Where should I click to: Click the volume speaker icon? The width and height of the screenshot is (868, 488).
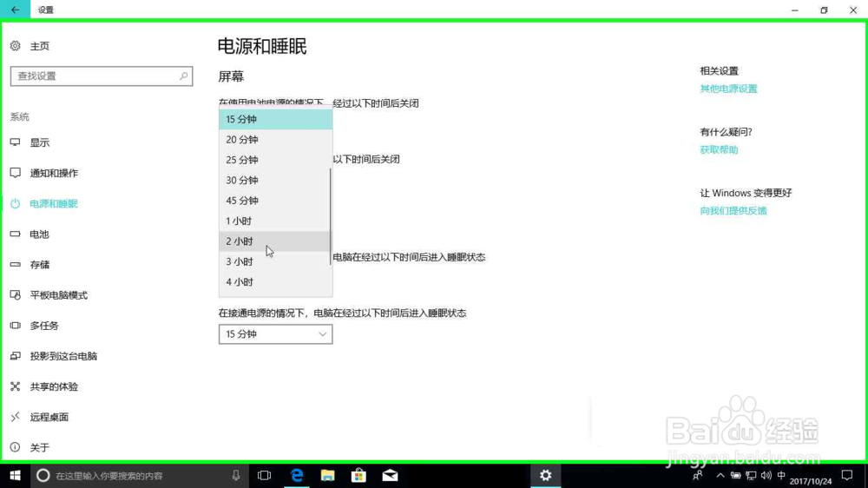click(766, 476)
